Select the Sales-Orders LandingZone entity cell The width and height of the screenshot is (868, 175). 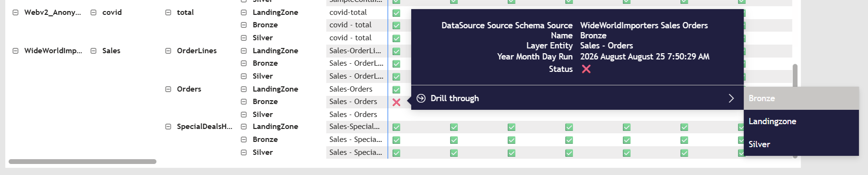click(357, 89)
